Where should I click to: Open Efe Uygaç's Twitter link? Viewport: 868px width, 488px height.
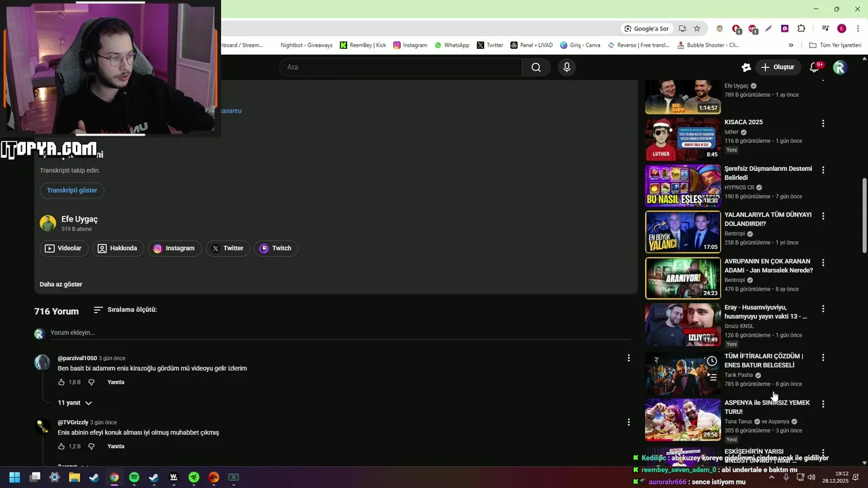click(x=227, y=248)
